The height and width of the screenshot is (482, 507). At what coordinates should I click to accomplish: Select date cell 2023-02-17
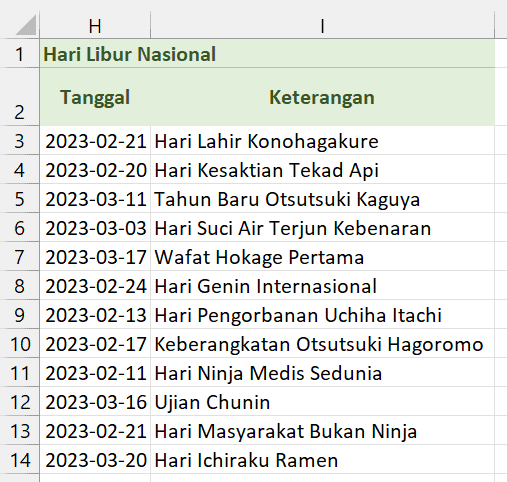point(95,343)
